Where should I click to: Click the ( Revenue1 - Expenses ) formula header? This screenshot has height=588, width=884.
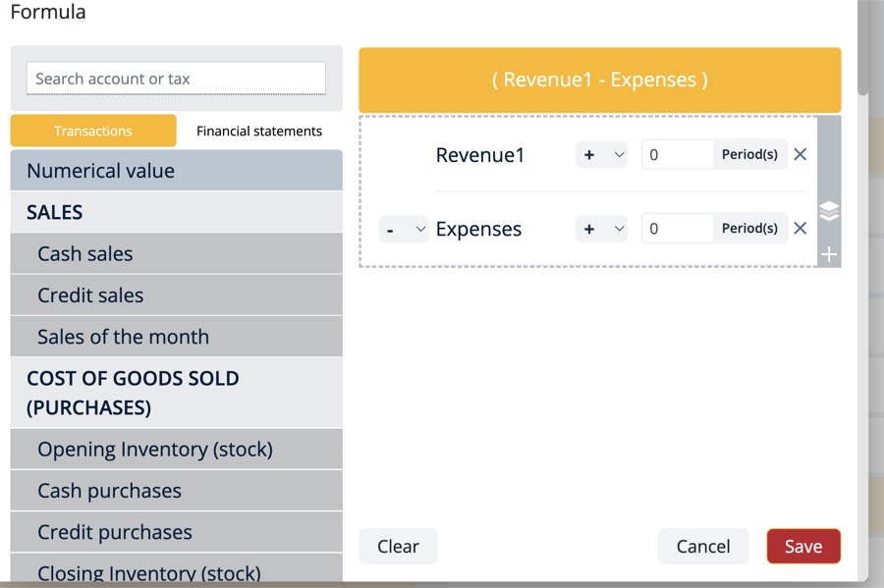click(600, 80)
